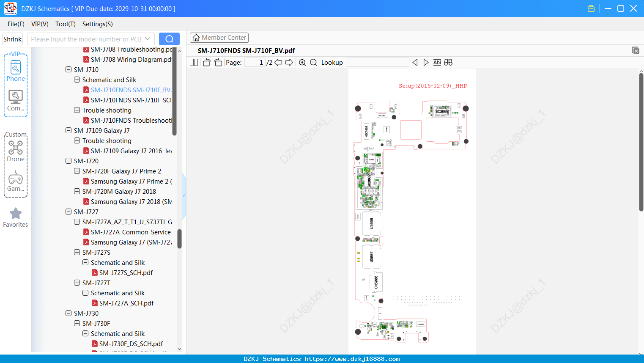Rotate page clockwise

tap(218, 63)
